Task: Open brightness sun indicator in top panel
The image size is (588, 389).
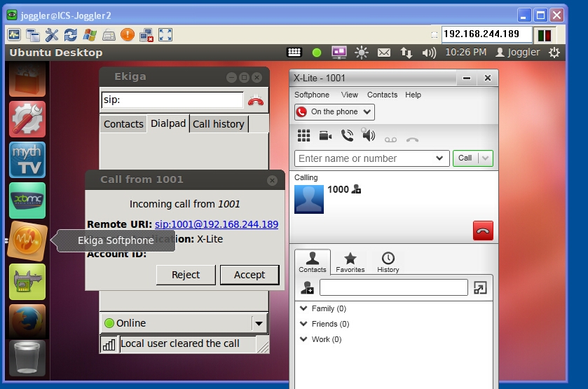Action: click(362, 53)
